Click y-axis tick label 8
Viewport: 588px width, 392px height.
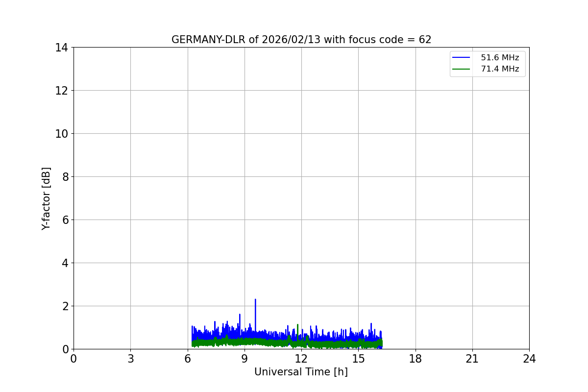click(65, 177)
